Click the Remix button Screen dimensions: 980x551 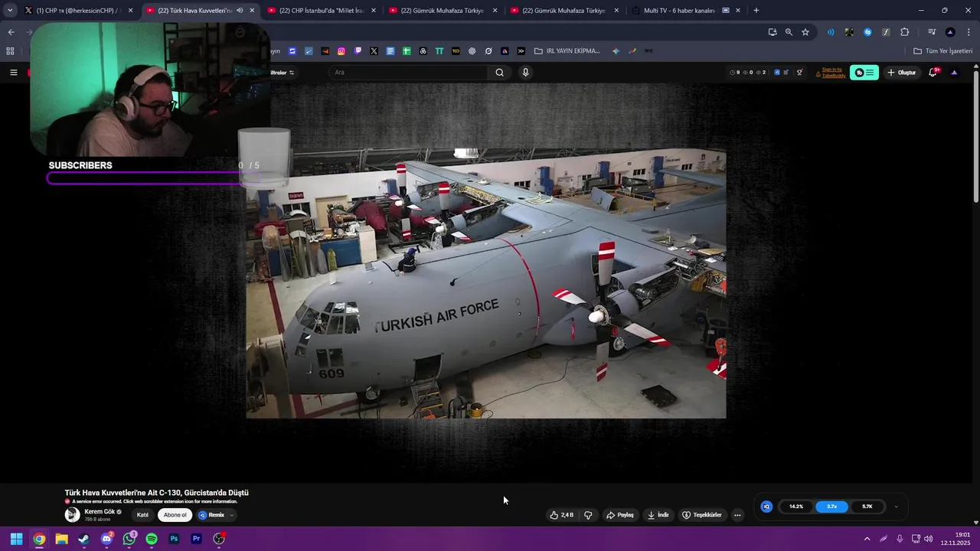pyautogui.click(x=212, y=515)
